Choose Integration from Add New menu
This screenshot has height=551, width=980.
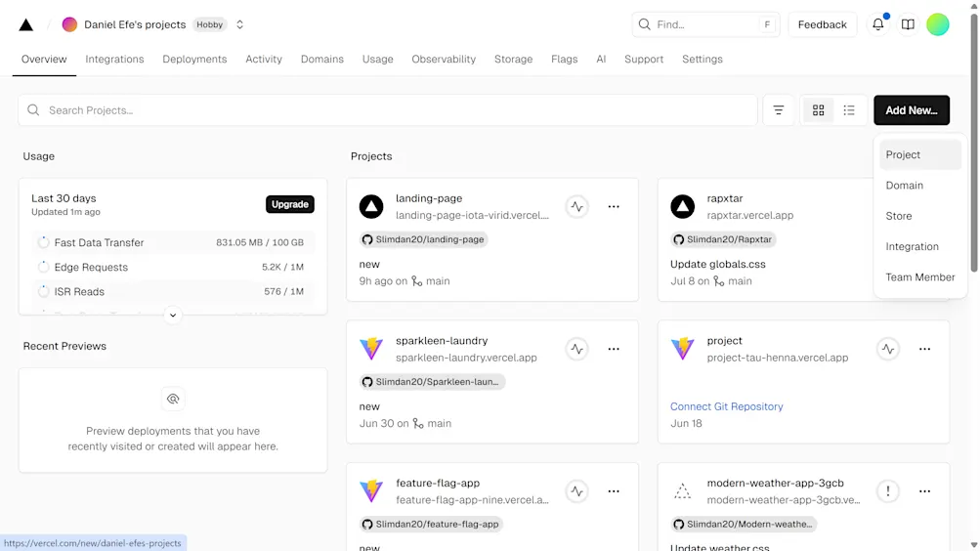click(x=920, y=246)
